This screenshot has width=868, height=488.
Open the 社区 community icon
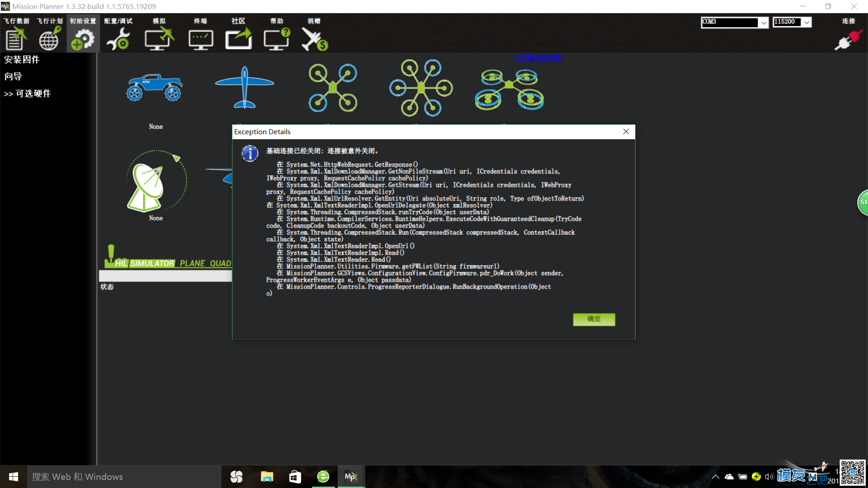pos(239,34)
